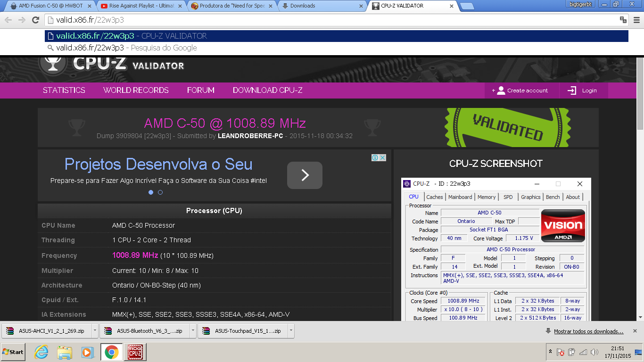Open ASUS-Bluetooth zip download
The image size is (644, 362).
[145, 331]
